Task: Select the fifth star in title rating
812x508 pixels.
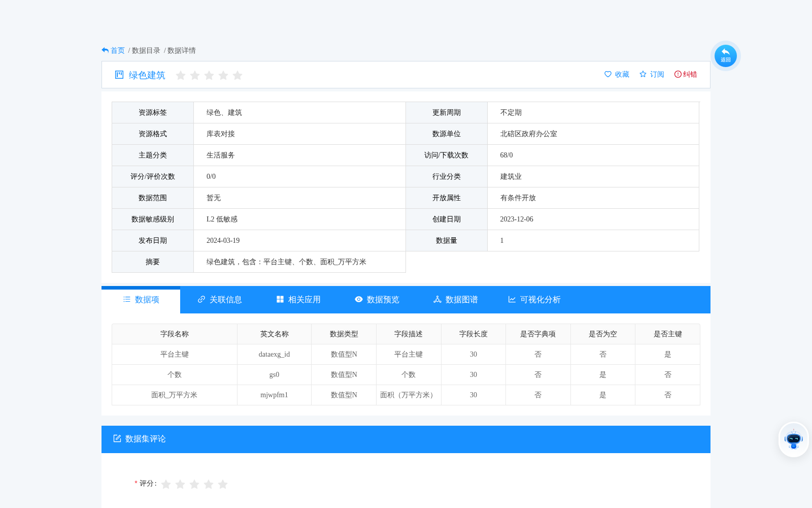Action: pos(238,75)
